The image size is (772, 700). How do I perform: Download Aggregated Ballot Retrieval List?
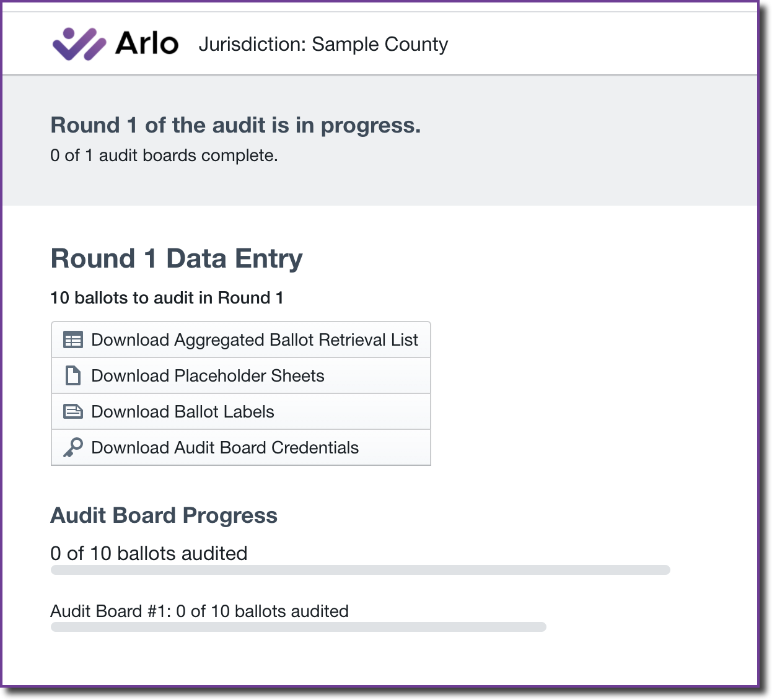(241, 339)
